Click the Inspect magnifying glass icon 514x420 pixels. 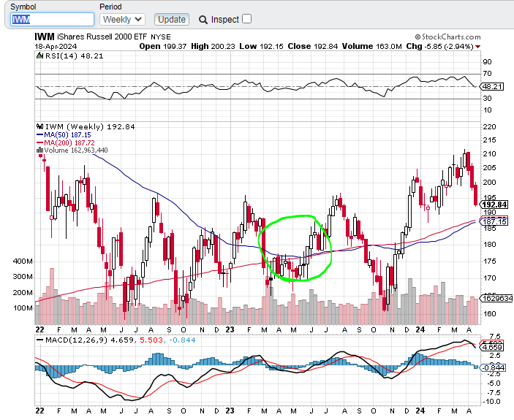(203, 20)
